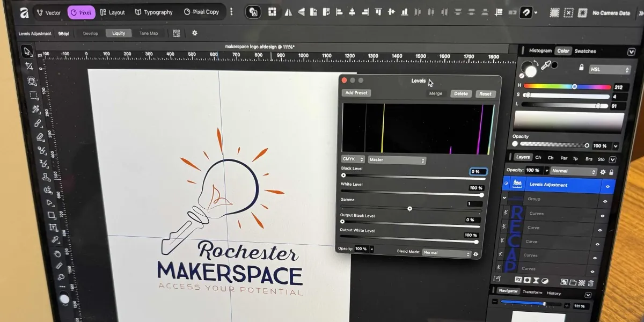644x322 pixels.
Task: Open the Master channel dropdown
Action: (397, 160)
